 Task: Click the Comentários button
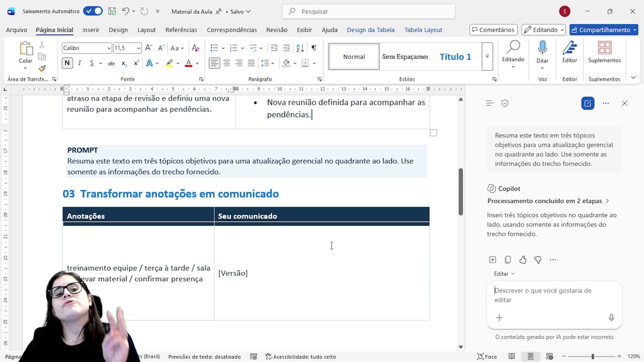coord(494,30)
